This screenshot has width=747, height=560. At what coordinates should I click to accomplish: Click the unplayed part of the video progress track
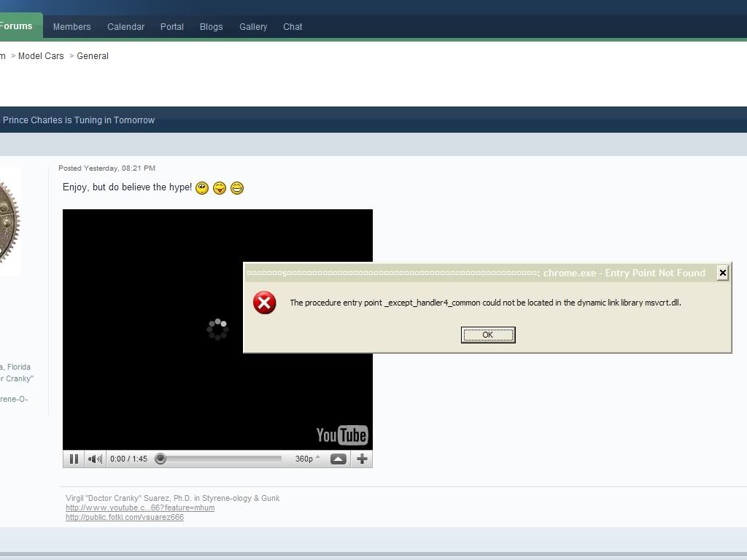224,459
